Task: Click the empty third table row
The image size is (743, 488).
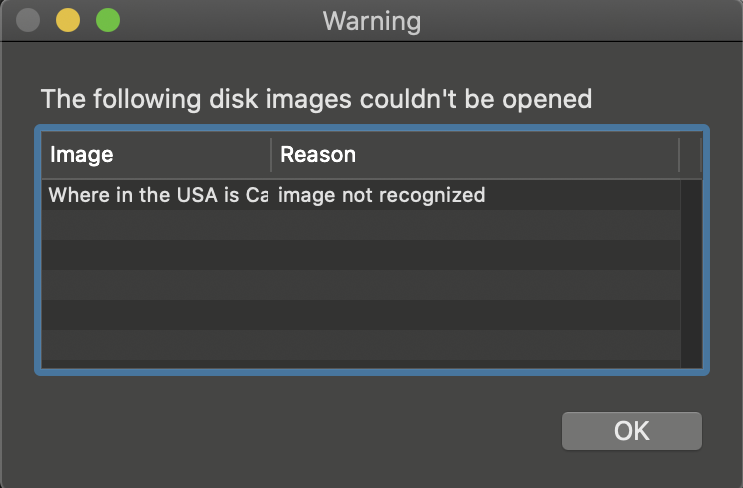Action: pyautogui.click(x=361, y=255)
